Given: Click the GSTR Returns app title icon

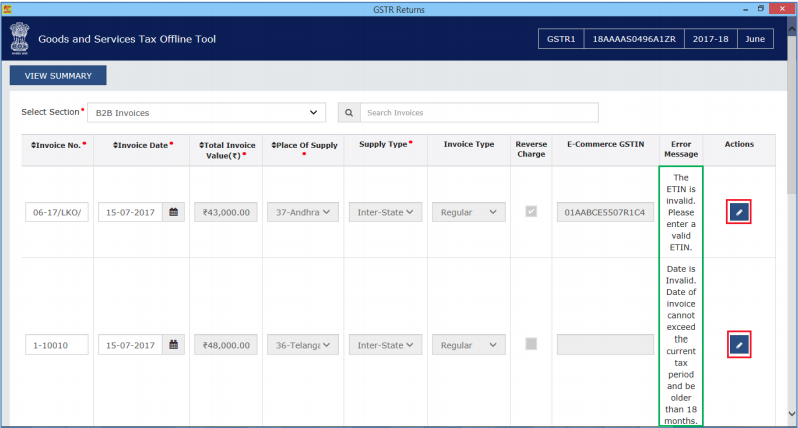Looking at the screenshot, I should click(7, 9).
